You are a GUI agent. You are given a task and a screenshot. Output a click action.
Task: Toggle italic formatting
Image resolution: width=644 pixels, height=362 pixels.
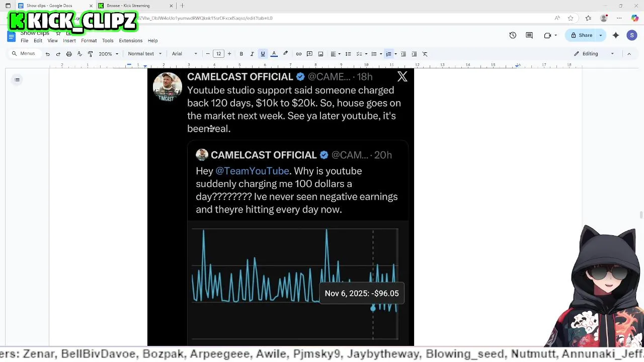click(252, 54)
